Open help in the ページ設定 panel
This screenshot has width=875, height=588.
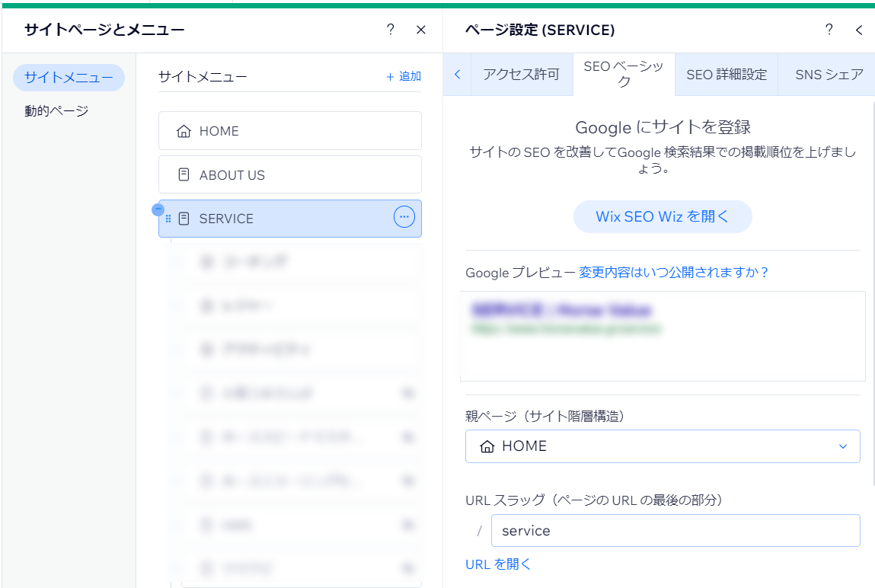click(x=829, y=30)
